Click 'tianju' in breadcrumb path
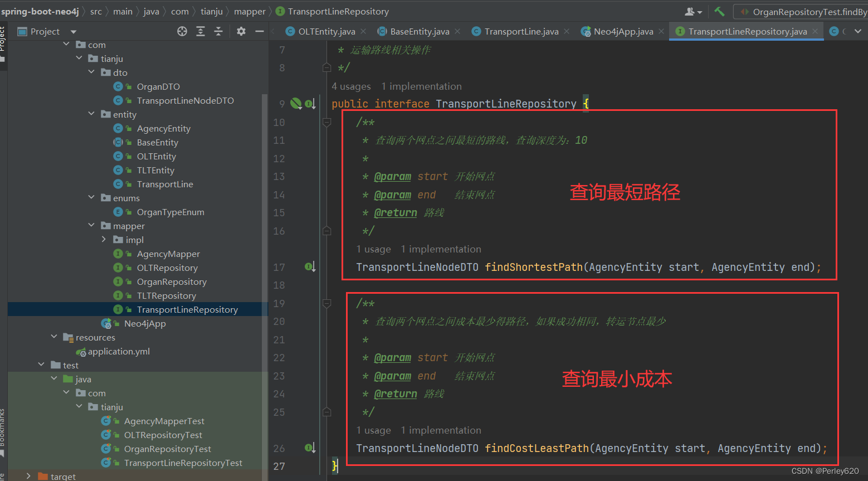This screenshot has width=868, height=481. pos(212,11)
